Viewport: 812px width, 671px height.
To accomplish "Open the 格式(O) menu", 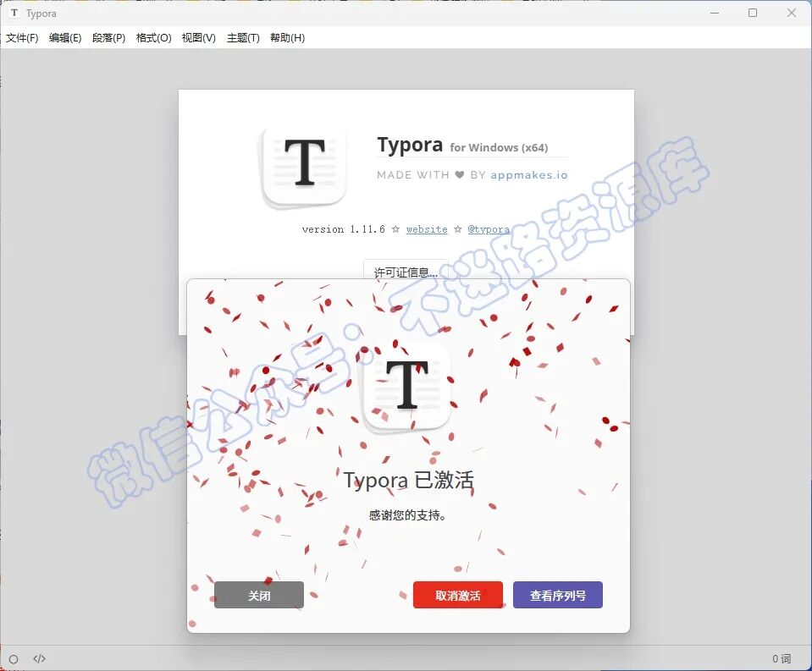I will point(154,38).
